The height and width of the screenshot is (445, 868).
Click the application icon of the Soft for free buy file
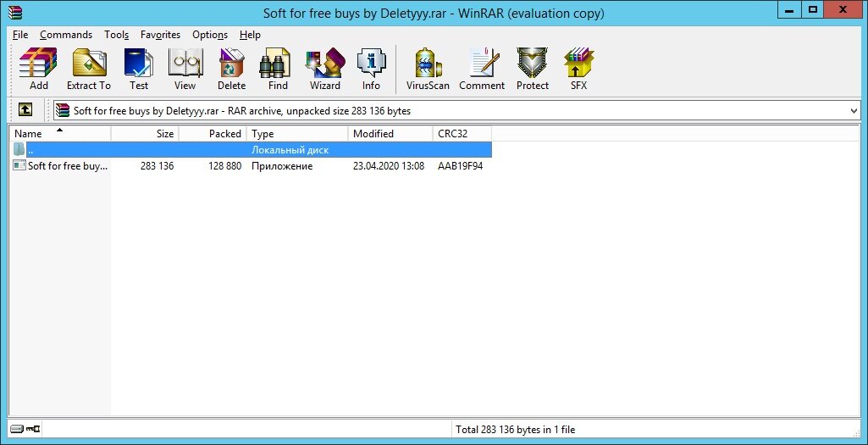pos(19,165)
